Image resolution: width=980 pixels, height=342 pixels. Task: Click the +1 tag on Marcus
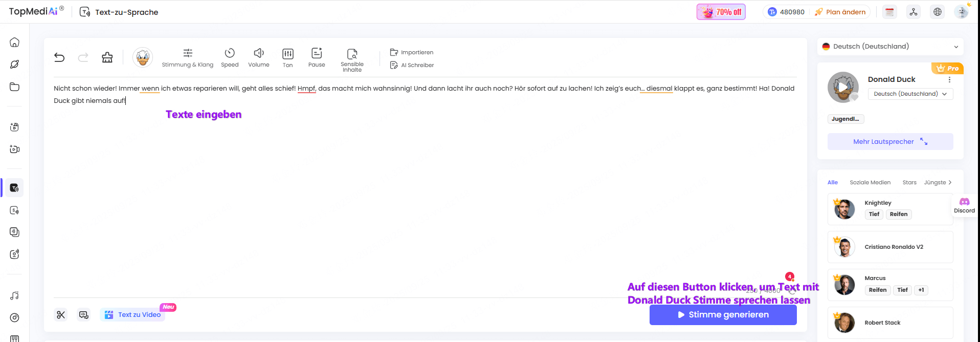click(921, 290)
